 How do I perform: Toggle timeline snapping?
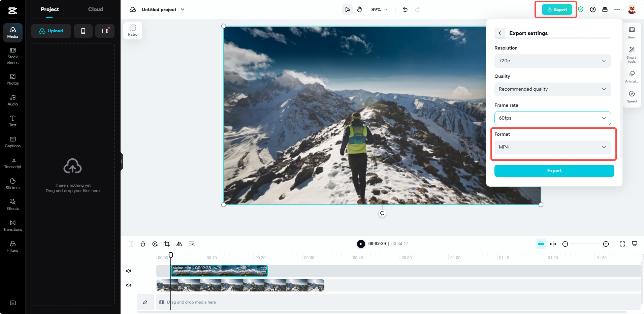541,244
